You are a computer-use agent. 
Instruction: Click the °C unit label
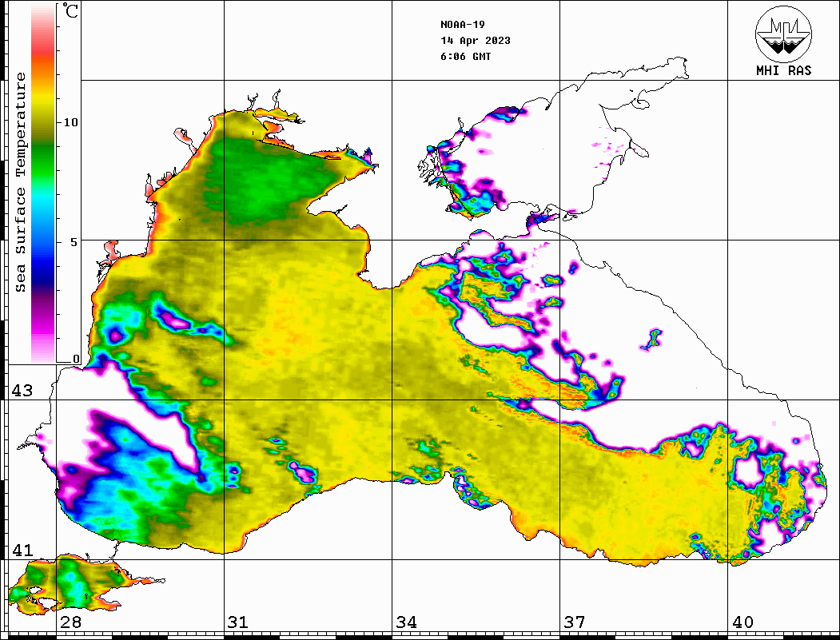[70, 10]
